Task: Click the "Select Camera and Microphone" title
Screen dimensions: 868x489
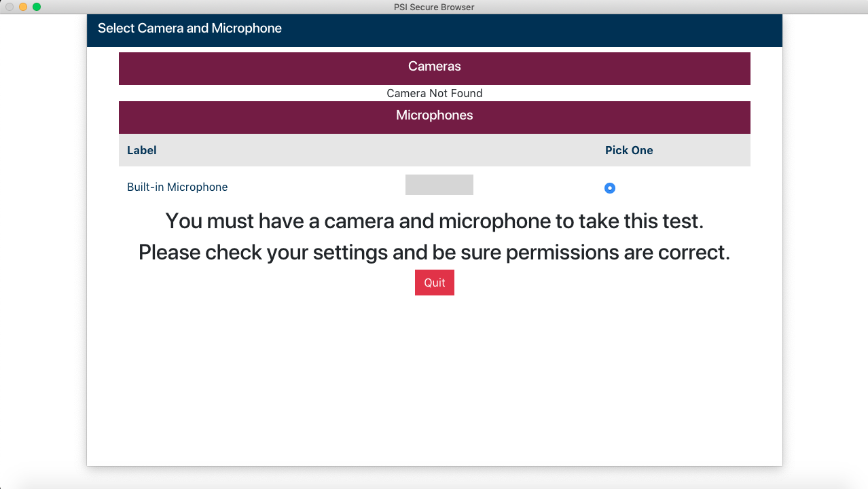Action: tap(189, 29)
